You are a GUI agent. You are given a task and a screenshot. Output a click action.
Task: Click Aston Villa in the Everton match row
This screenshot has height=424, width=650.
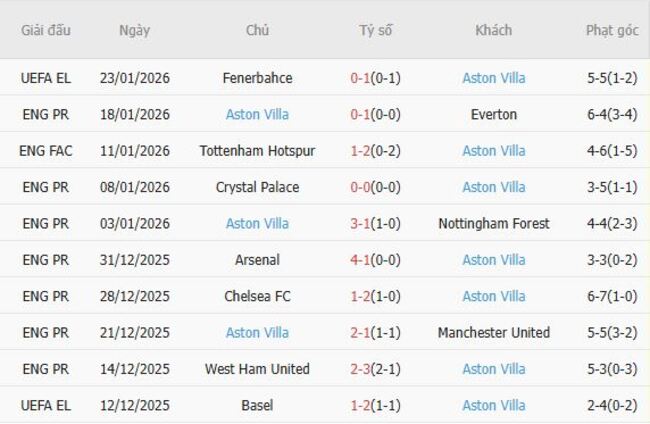pos(257,114)
